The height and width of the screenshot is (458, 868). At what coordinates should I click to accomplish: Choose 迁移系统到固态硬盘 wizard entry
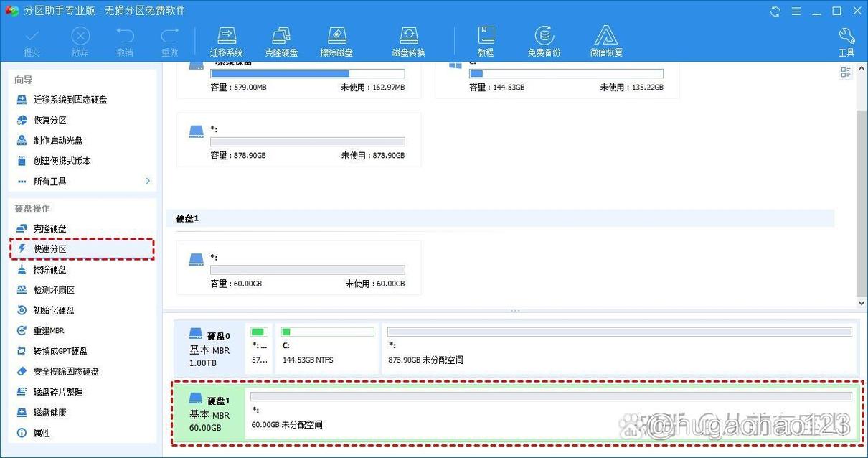click(x=70, y=100)
